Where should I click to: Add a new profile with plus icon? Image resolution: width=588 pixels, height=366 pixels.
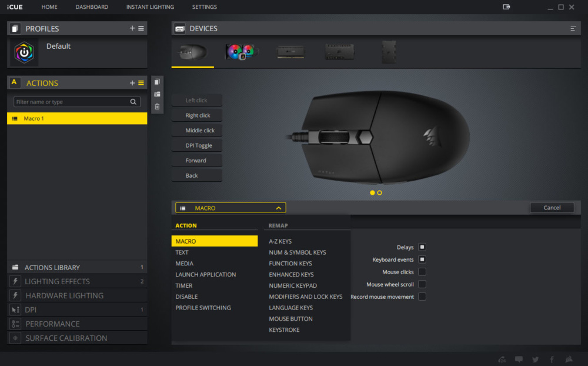point(132,28)
